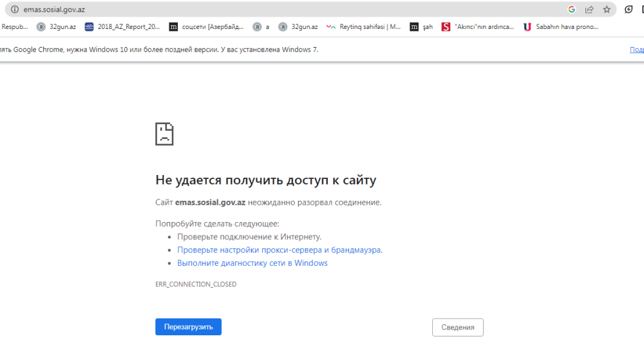Open the Выполните диагностику сети в Windows link
The width and height of the screenshot is (644, 361).
(x=252, y=263)
